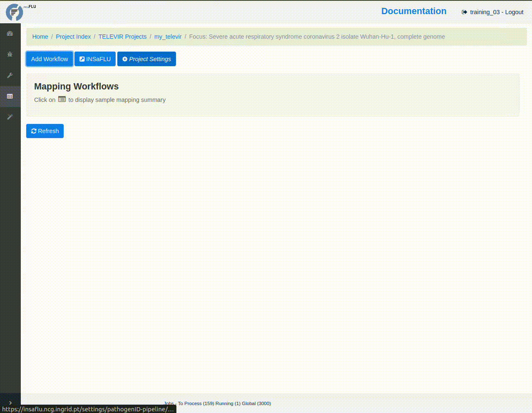Select the table grid icon in the sidebar

pos(10,96)
